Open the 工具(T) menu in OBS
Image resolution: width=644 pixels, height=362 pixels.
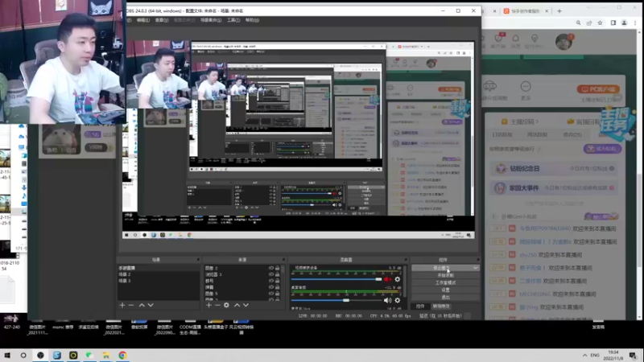[233, 20]
